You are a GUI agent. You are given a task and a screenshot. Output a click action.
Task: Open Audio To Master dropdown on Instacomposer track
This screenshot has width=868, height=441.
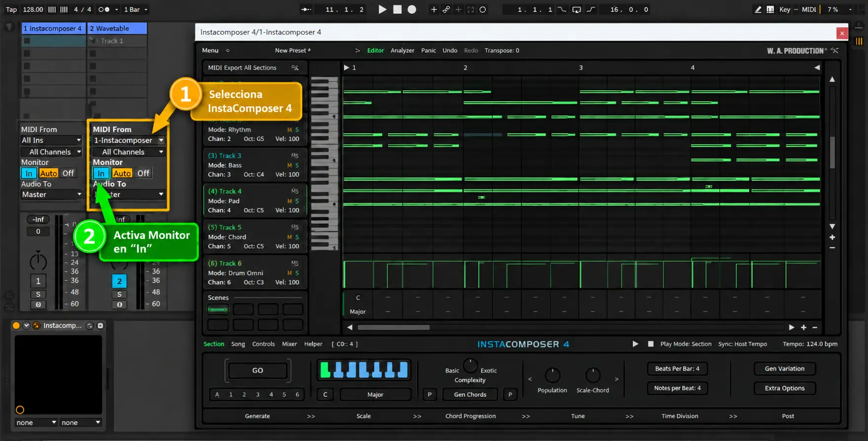coord(51,194)
